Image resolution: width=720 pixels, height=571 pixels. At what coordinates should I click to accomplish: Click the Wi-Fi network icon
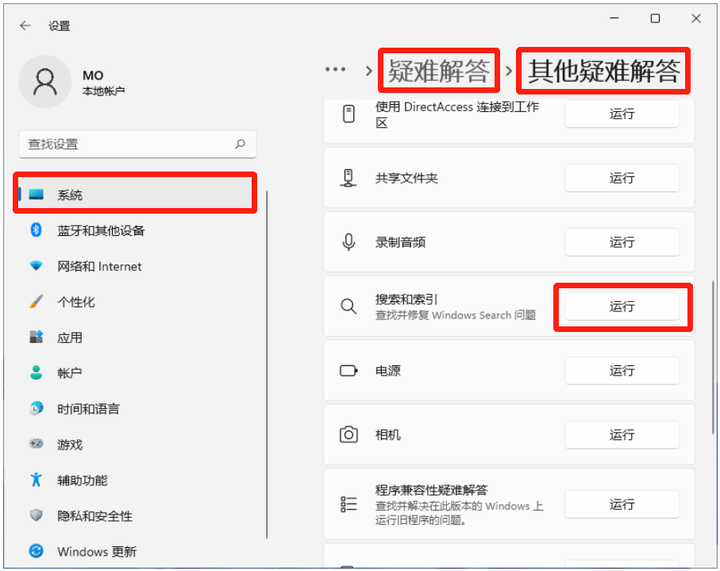tap(36, 265)
